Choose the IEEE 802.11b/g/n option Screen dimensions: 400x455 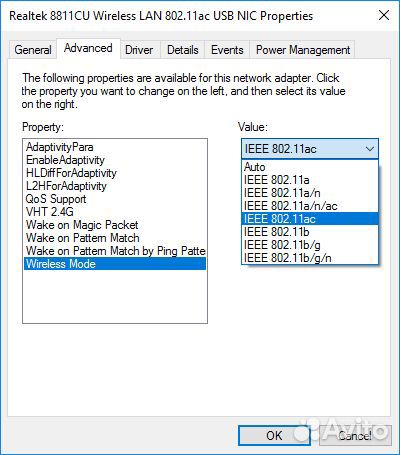pos(310,258)
